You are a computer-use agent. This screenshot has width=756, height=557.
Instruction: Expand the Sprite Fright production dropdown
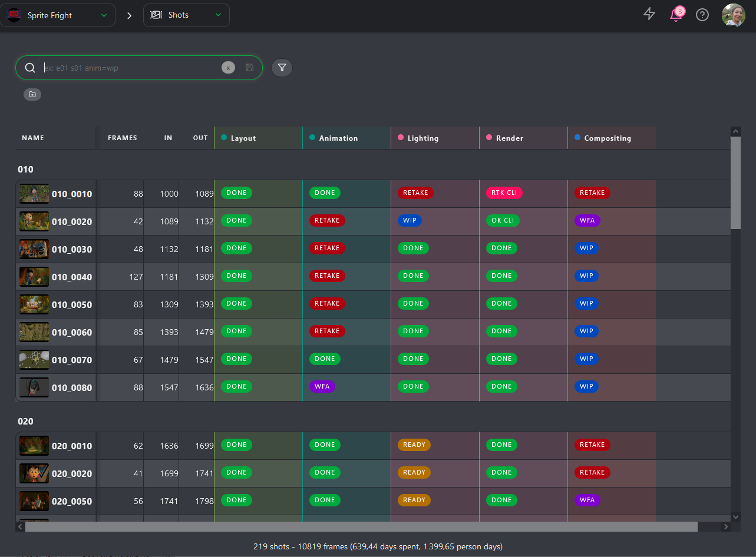pyautogui.click(x=58, y=15)
